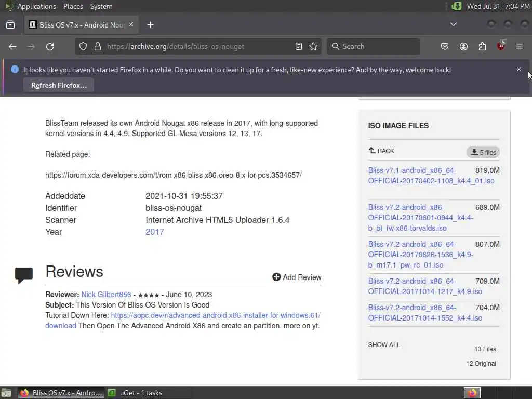Click the Add Review plus icon
The width and height of the screenshot is (532, 399).
(x=276, y=277)
